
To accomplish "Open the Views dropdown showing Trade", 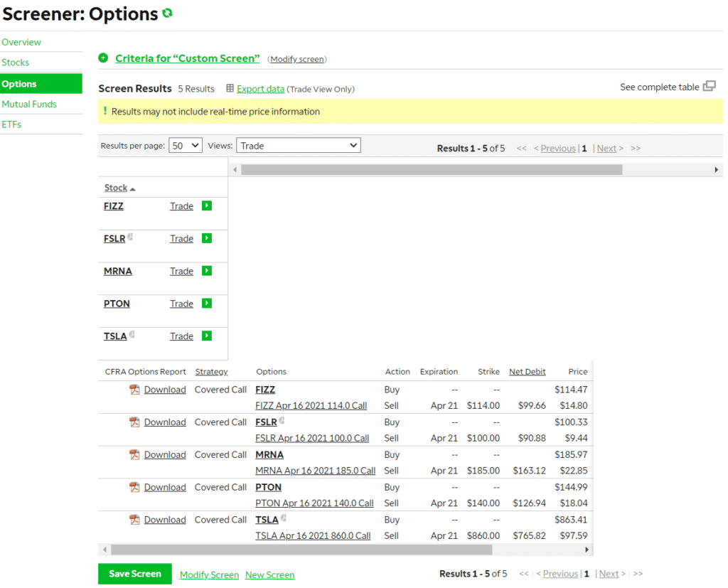I will coord(298,145).
